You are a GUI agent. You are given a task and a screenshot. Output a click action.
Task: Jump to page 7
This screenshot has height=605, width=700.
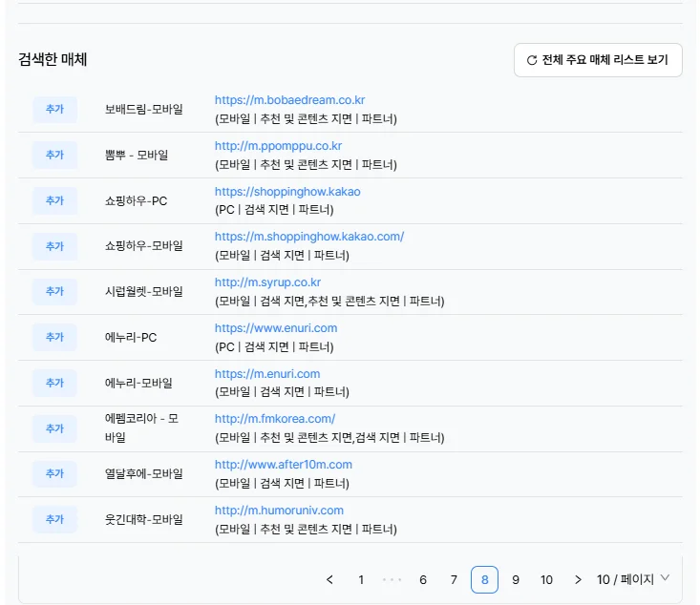(454, 579)
